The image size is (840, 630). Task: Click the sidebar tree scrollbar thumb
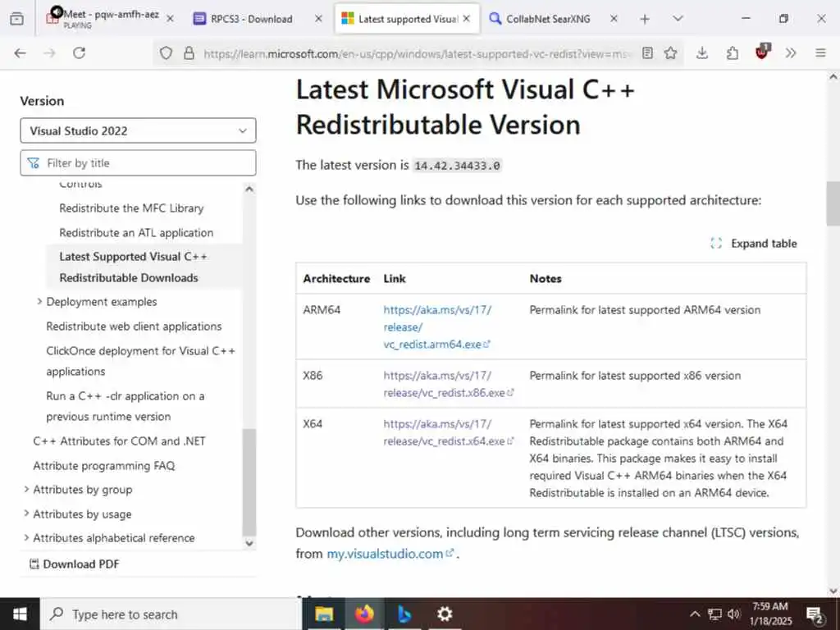[249, 482]
